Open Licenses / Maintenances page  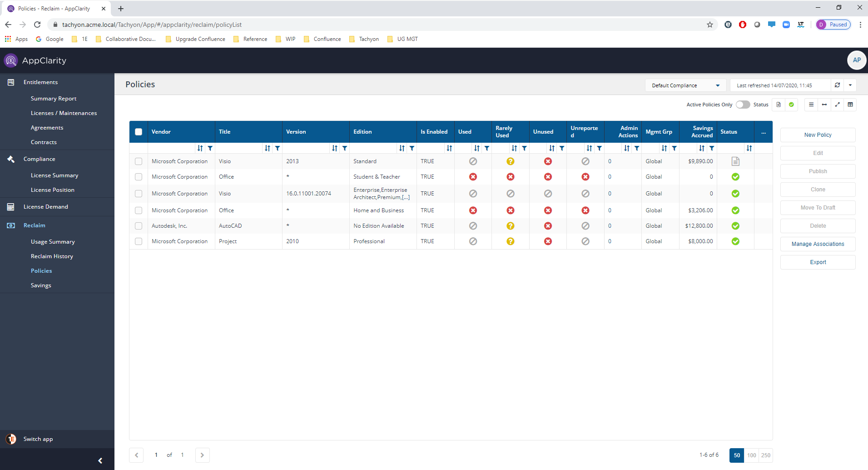click(64, 113)
